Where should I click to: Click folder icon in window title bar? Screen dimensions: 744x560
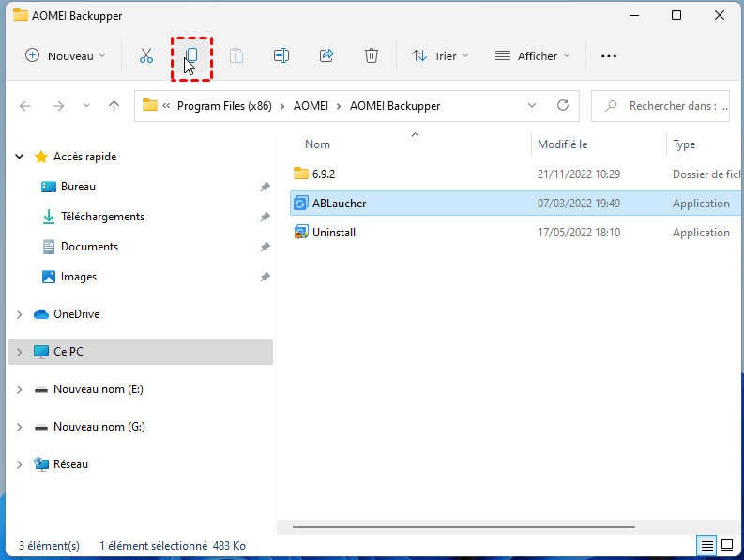[21, 15]
